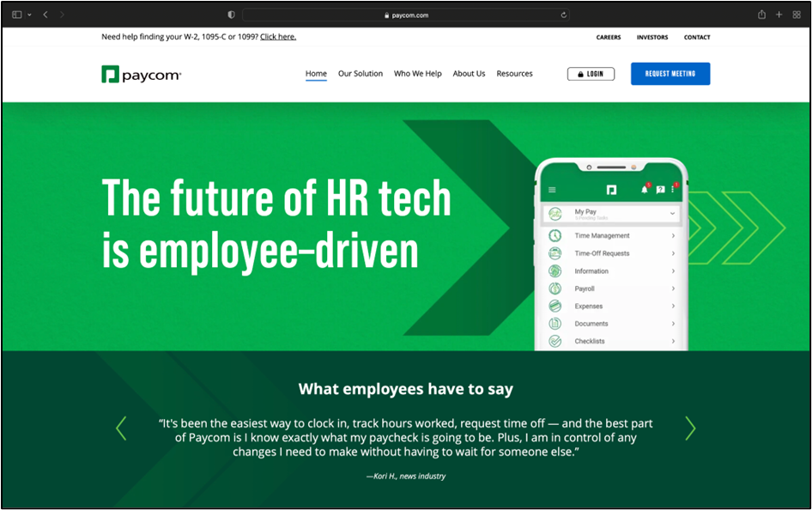Tap the phone hamburger menu icon
812x510 pixels.
pyautogui.click(x=552, y=190)
